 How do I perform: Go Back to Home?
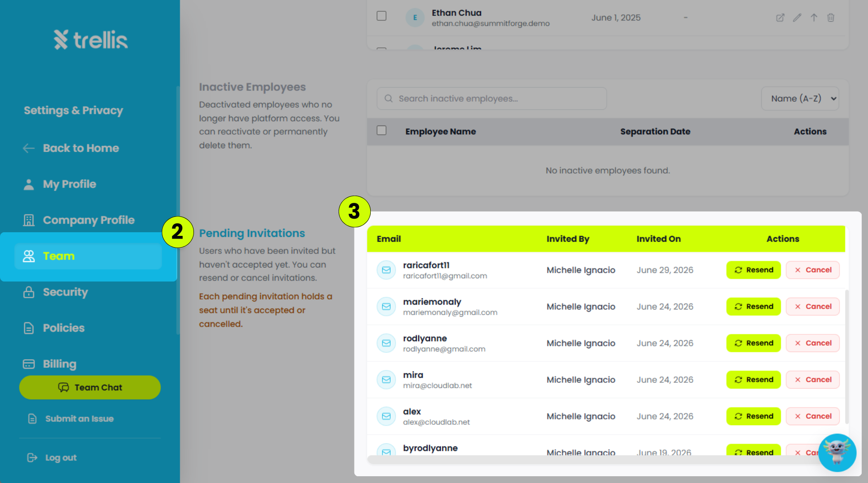(71, 148)
